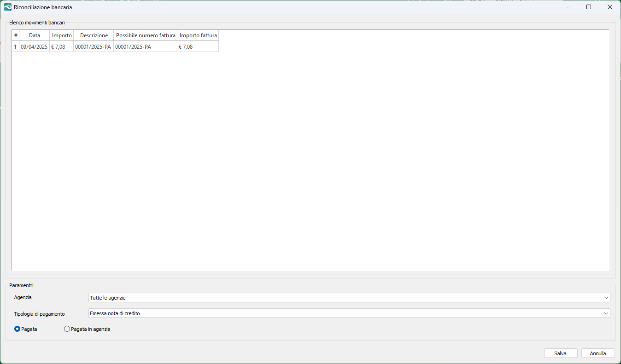The height and width of the screenshot is (364, 621).
Task: Click the Data column header
Action: click(35, 35)
